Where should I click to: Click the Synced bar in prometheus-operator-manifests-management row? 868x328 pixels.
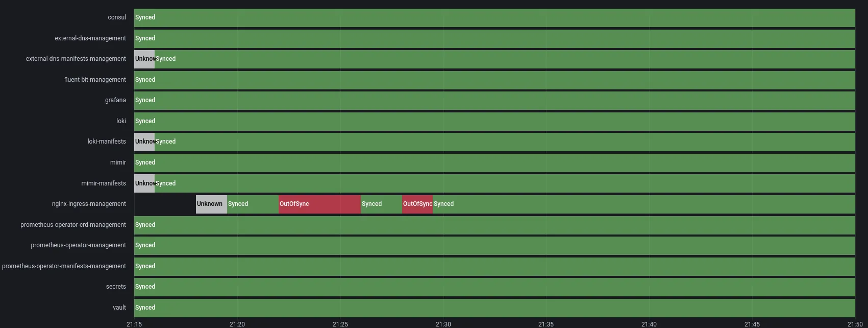[494, 267]
